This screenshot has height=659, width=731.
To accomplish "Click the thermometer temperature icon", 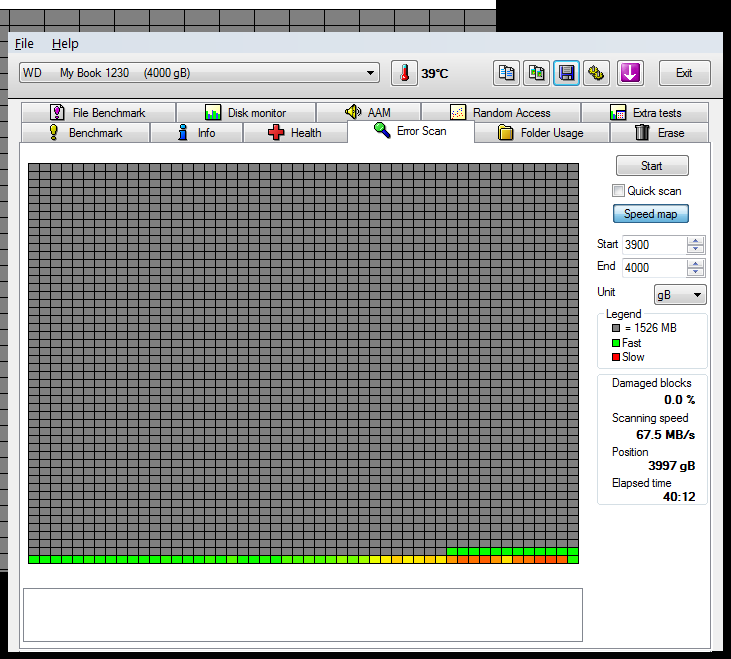I will click(x=404, y=73).
